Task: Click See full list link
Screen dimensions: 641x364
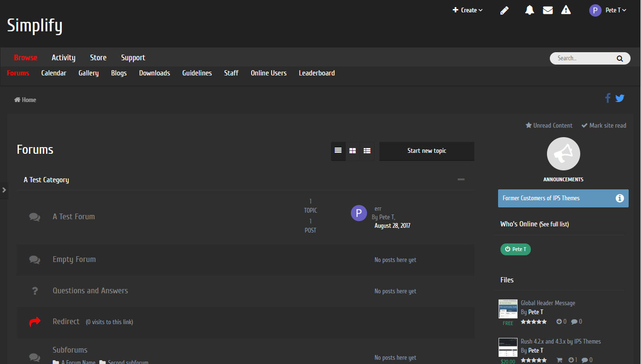Action: 554,224
